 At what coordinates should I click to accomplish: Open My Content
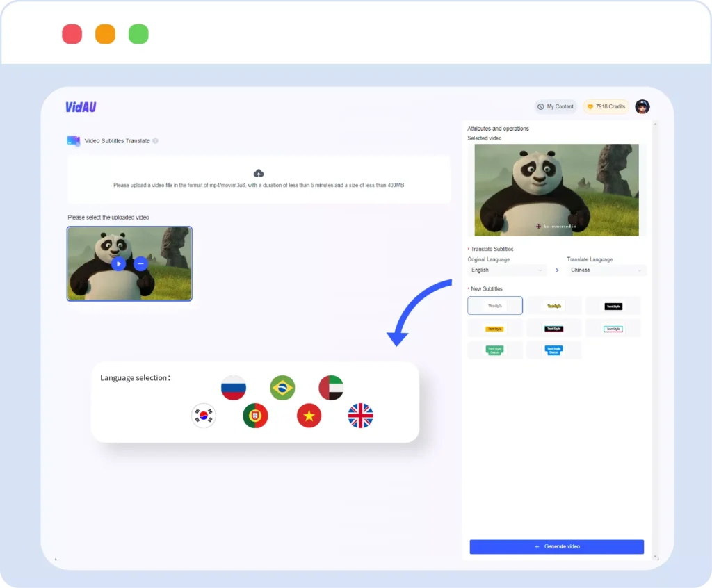tap(556, 107)
